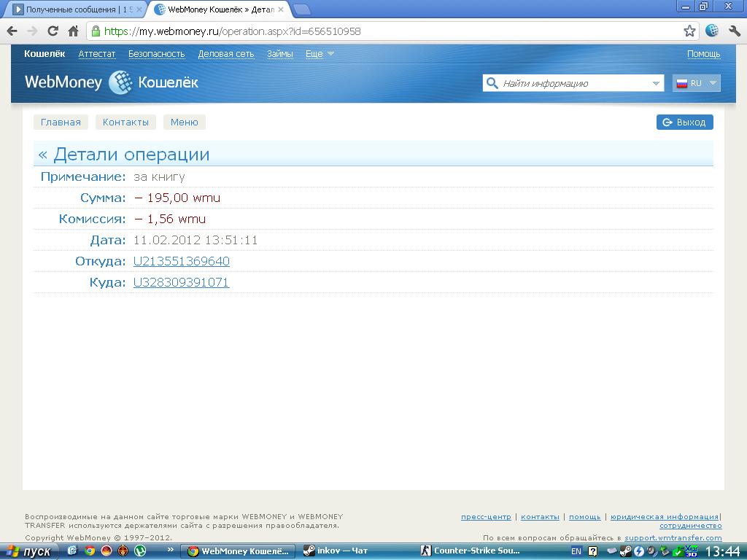Click the note text за книгу
Screen dimensions: 747x560
(159, 176)
